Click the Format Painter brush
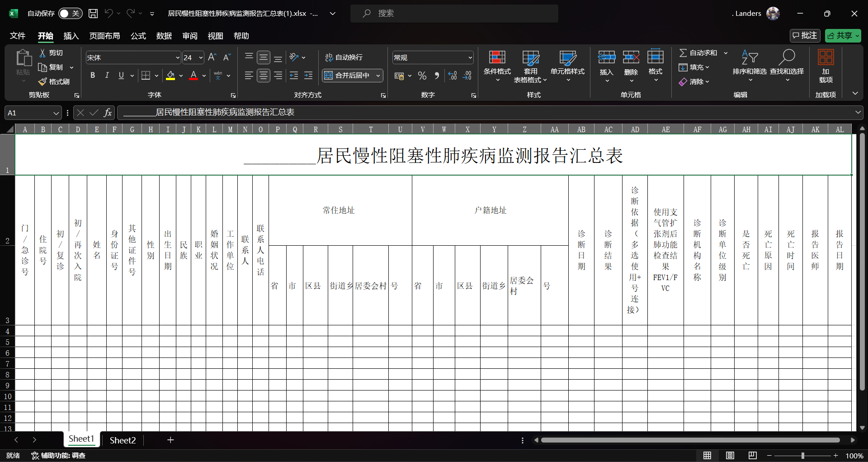Viewport: 868px width, 462px height. (54, 81)
